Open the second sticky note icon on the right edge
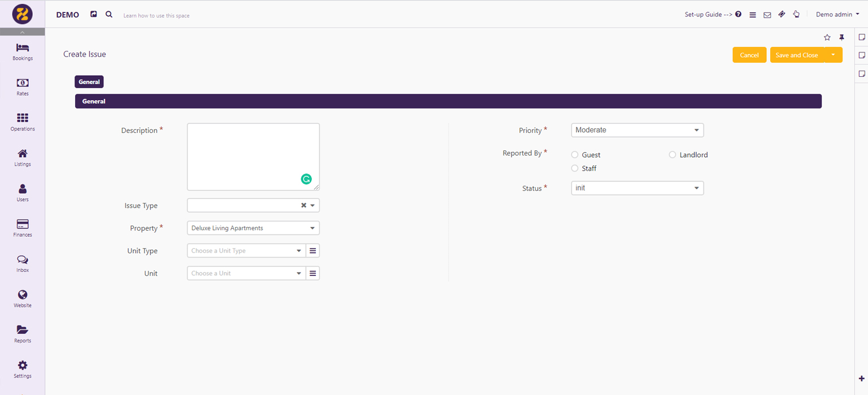This screenshot has height=395, width=868. pyautogui.click(x=862, y=55)
